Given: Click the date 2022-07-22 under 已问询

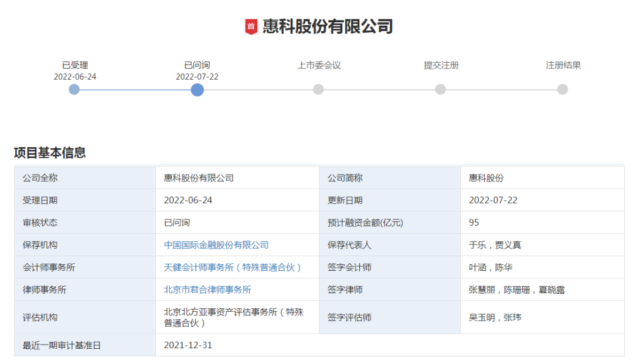Looking at the screenshot, I should point(197,77).
